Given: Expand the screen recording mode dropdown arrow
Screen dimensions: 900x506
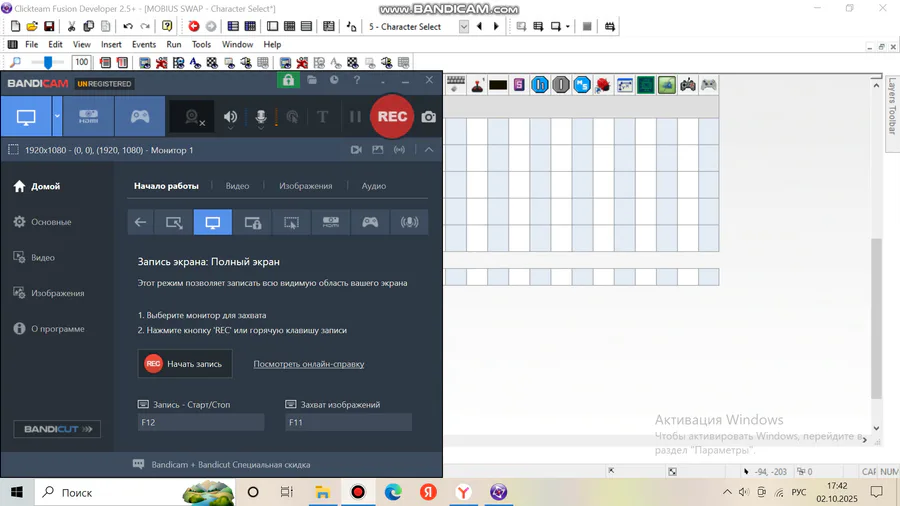Looking at the screenshot, I should point(57,116).
